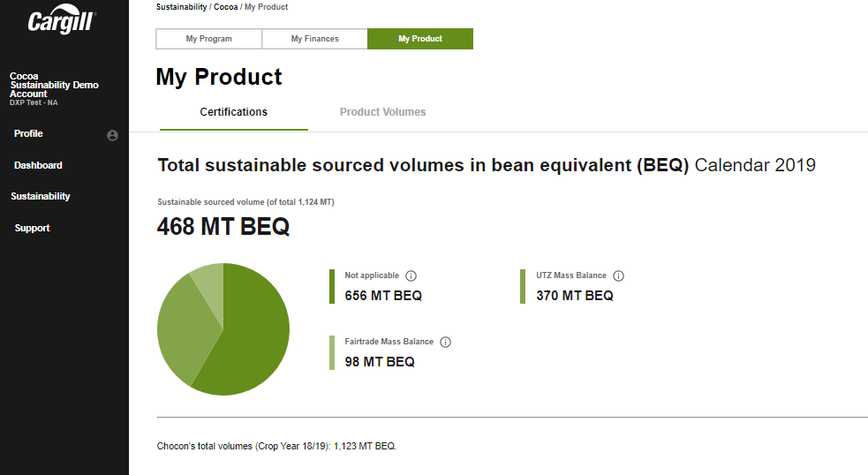Open the Support sidebar item

32,228
